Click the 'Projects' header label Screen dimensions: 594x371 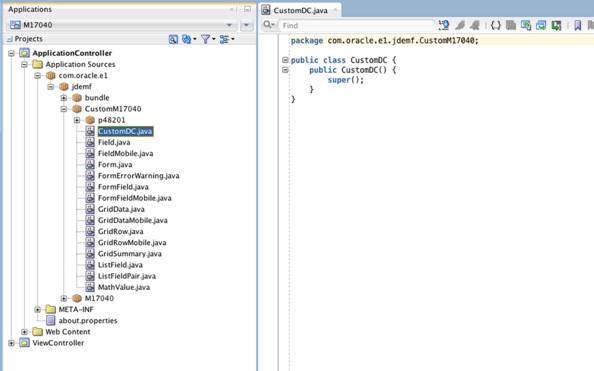28,39
